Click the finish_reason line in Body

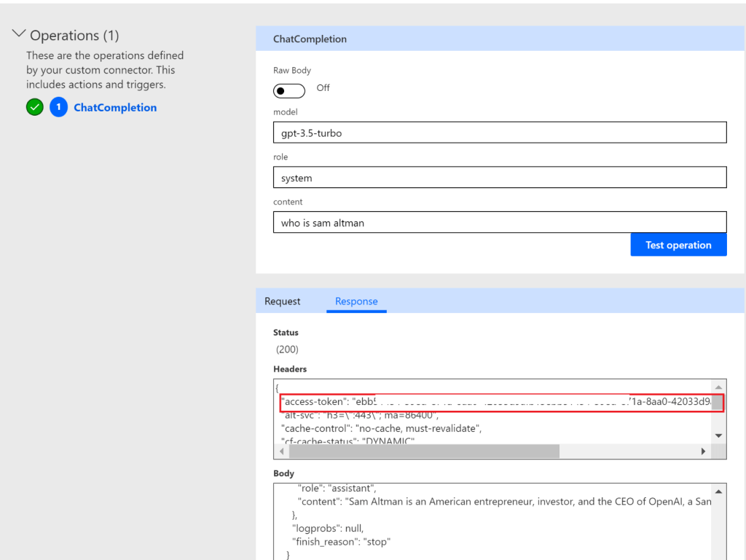tap(341, 542)
